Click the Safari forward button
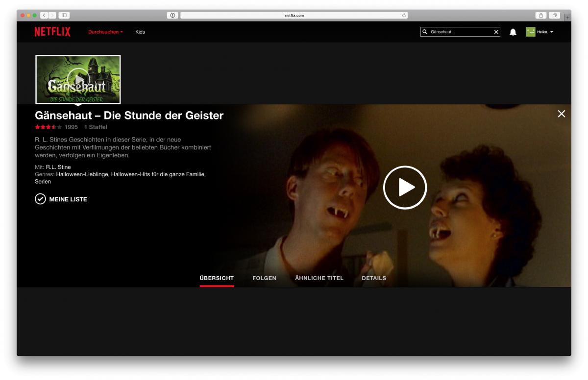The height and width of the screenshot is (380, 588). point(52,15)
